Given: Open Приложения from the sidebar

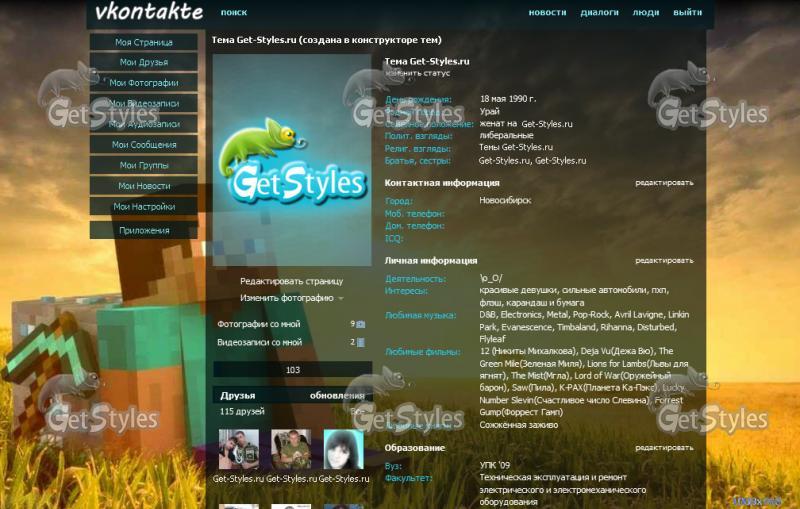Looking at the screenshot, I should tap(144, 230).
